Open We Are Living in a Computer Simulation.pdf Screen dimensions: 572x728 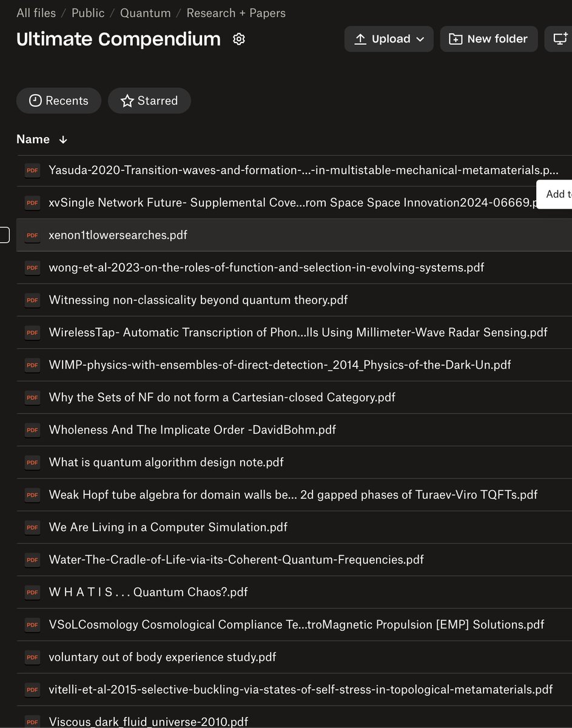(168, 527)
